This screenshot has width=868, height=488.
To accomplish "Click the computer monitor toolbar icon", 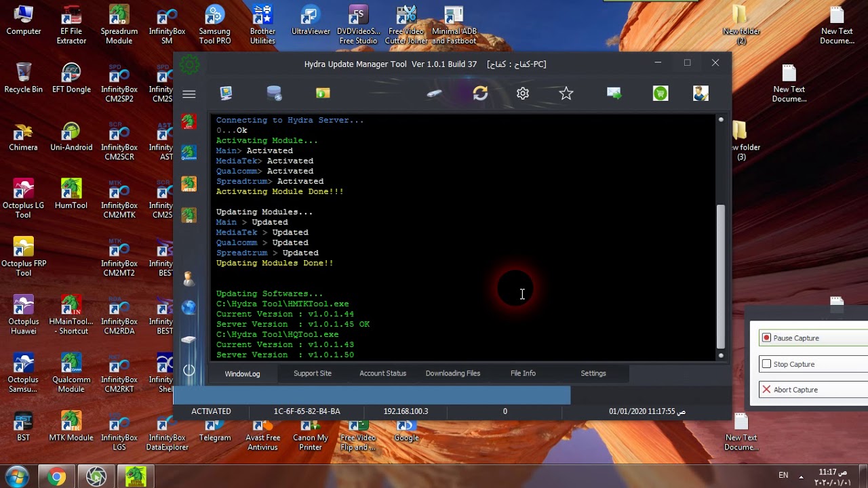I will 226,94.
